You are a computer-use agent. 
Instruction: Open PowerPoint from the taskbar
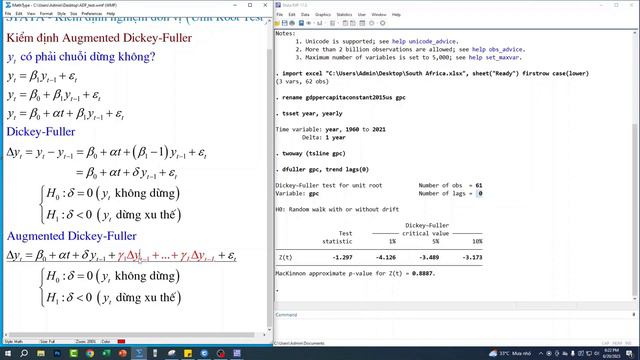point(122,353)
